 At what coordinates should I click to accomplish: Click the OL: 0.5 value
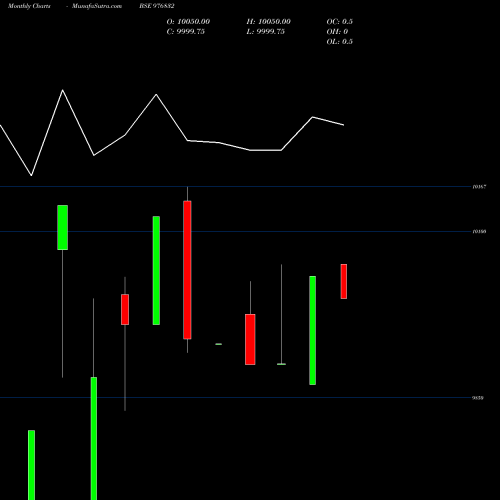(x=340, y=42)
